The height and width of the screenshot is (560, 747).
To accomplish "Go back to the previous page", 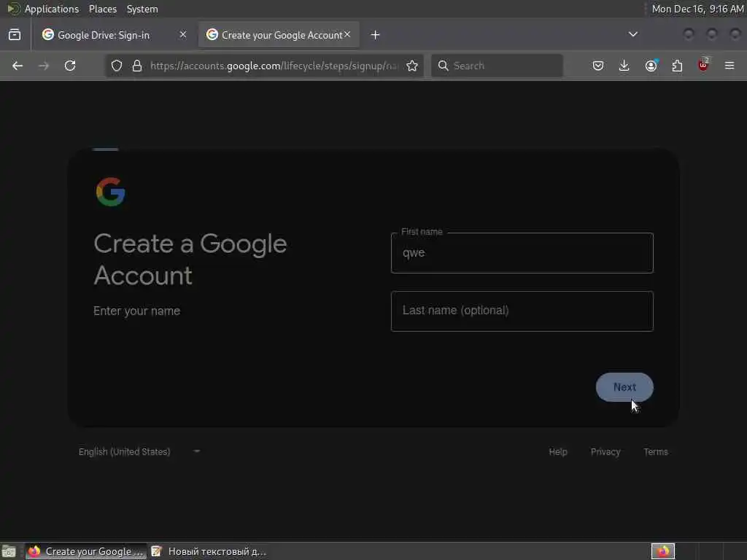I will click(x=18, y=66).
